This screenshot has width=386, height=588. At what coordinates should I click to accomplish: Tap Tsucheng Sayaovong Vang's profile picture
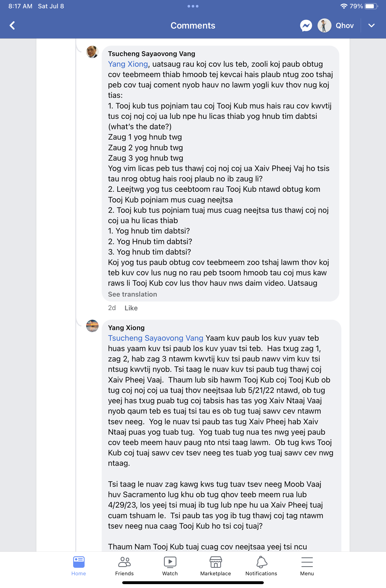click(92, 52)
